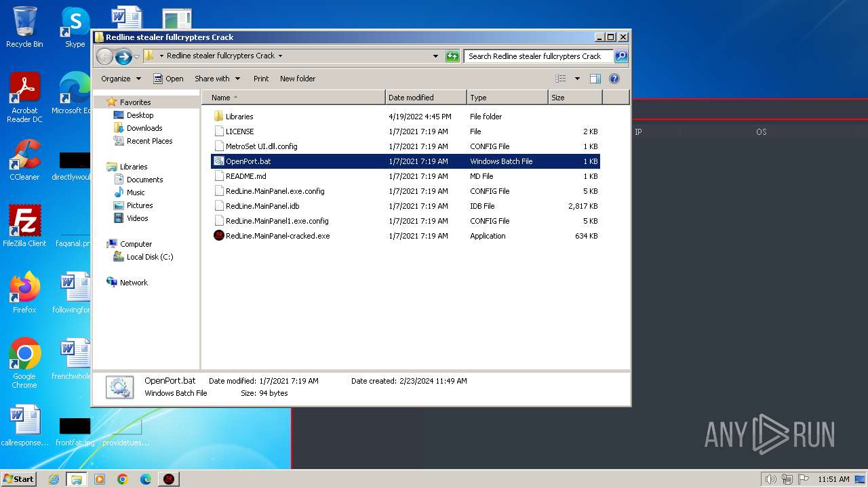The image size is (868, 488).
Task: Click the 11:51 AM taskbar clock
Action: pos(833,479)
